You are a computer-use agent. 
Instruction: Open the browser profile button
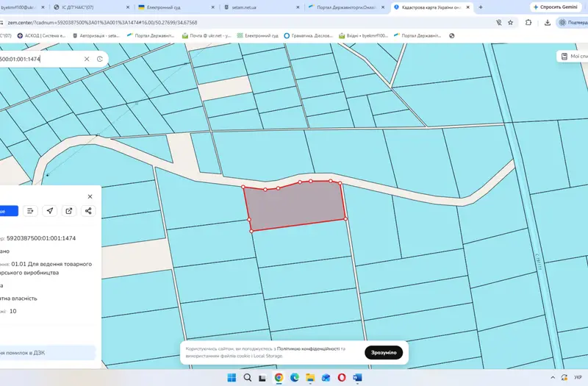573,23
